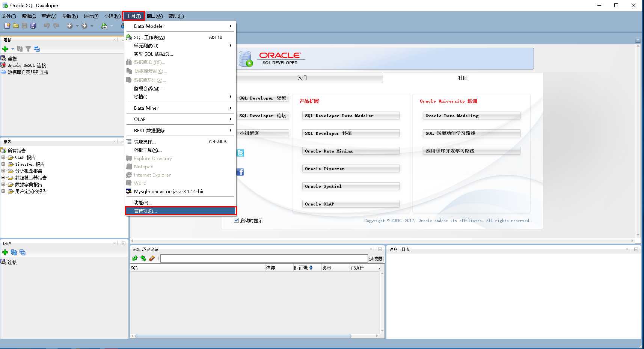Screen dimensions: 644x349
Task: Open REST 数据服务 submenu
Action: pos(180,130)
